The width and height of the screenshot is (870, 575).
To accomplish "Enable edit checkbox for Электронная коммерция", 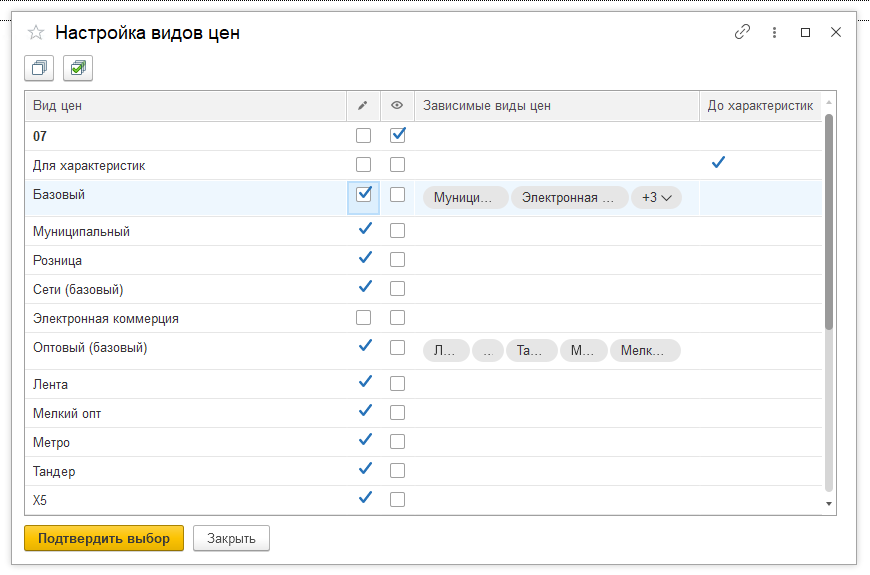I will click(x=364, y=318).
